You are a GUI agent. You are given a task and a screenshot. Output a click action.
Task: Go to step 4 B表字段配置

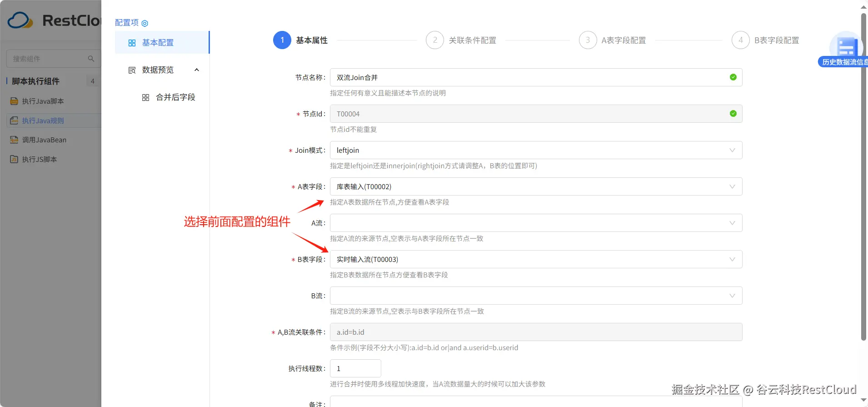(765, 40)
